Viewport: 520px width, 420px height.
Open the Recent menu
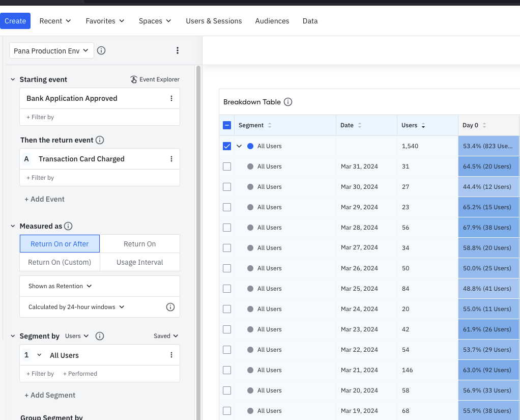tap(55, 21)
